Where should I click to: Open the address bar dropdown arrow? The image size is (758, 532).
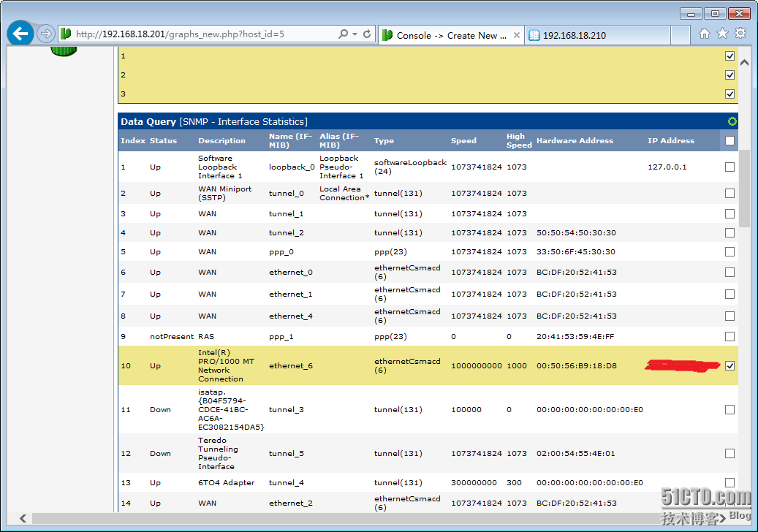tap(355, 34)
